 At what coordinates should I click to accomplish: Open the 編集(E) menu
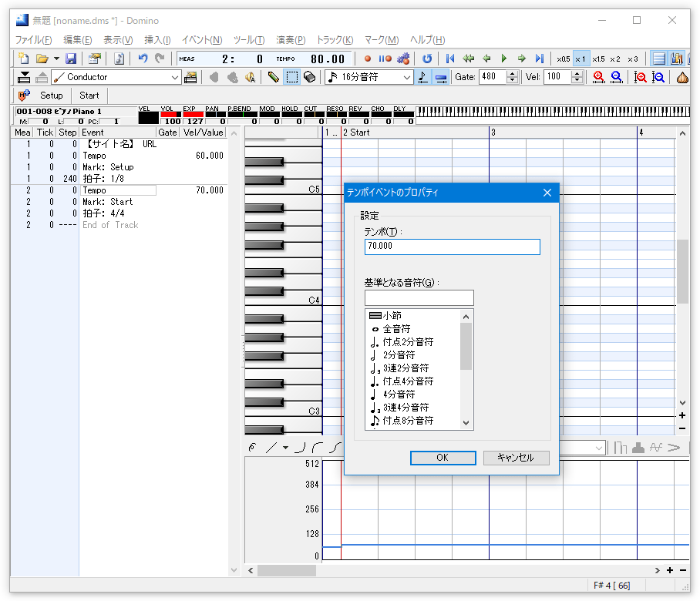(78, 40)
